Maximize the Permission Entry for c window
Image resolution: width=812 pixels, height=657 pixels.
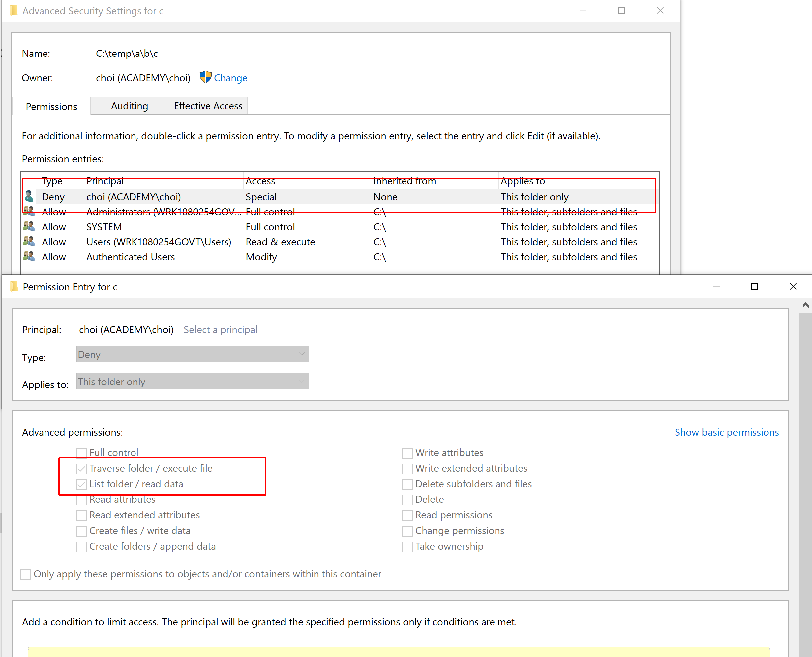coord(755,286)
